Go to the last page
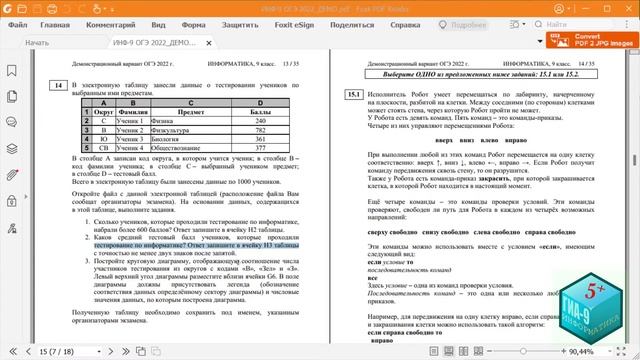 (x=126, y=351)
